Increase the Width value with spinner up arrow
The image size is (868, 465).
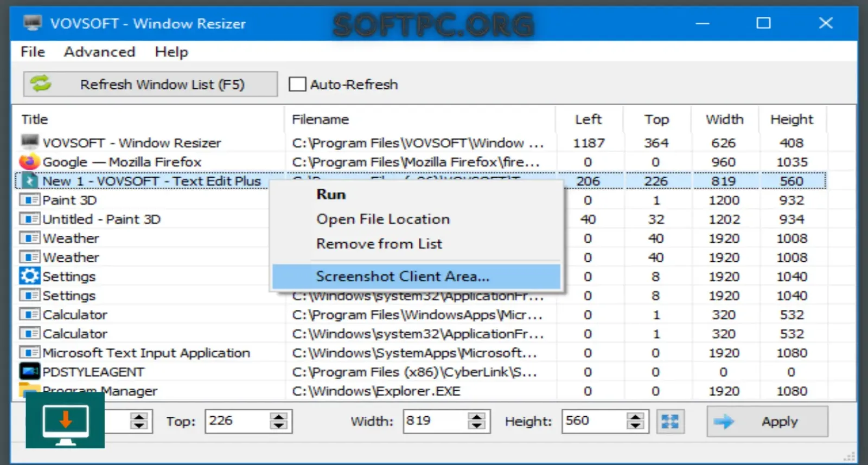pos(476,416)
